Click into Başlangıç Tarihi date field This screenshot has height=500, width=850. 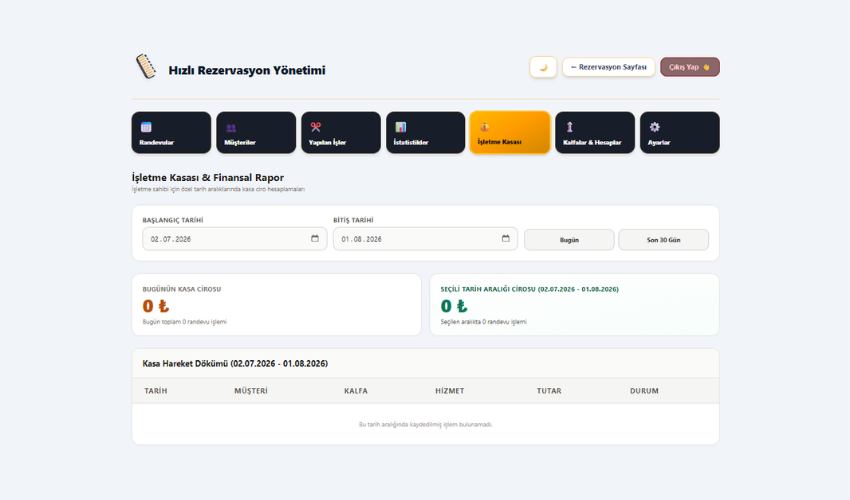click(x=235, y=239)
